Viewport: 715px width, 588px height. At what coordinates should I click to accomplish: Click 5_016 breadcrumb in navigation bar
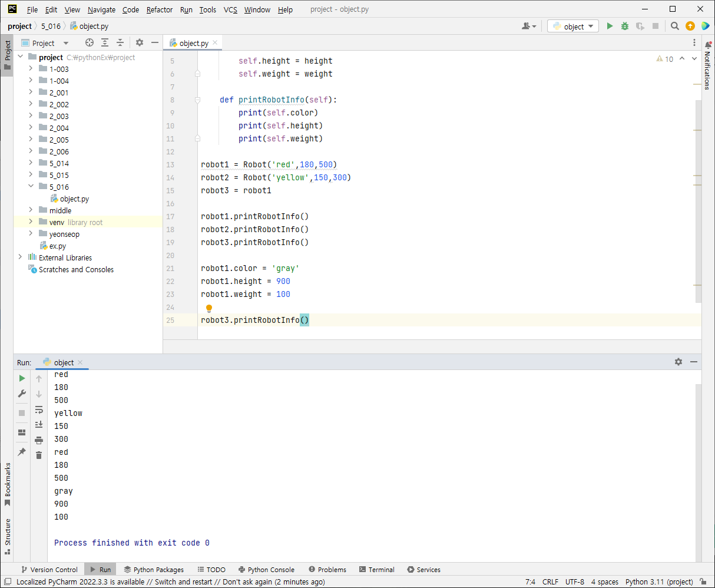(x=51, y=26)
